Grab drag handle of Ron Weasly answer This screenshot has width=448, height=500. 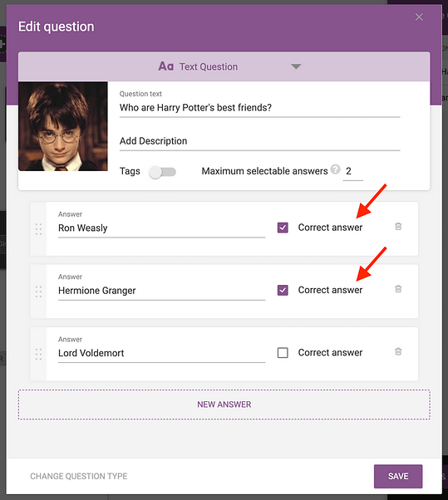[x=38, y=229]
